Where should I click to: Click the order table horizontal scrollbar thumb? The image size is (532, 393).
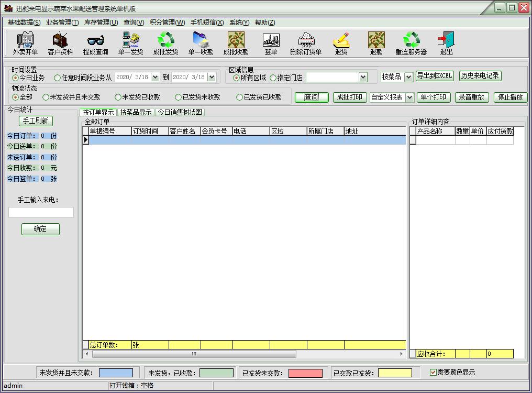(x=194, y=354)
